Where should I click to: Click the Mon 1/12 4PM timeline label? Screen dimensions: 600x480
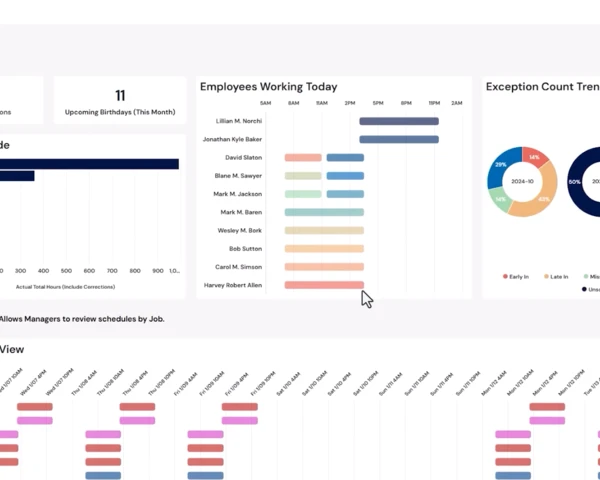[x=545, y=382]
